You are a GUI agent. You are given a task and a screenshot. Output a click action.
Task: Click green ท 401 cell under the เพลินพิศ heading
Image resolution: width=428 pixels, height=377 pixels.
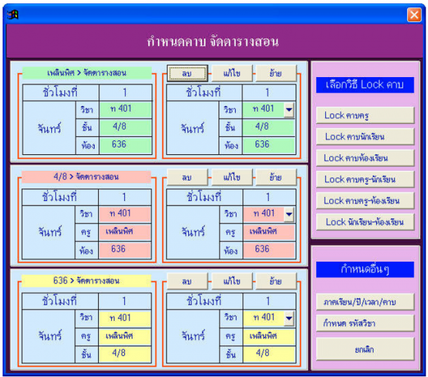coord(125,109)
